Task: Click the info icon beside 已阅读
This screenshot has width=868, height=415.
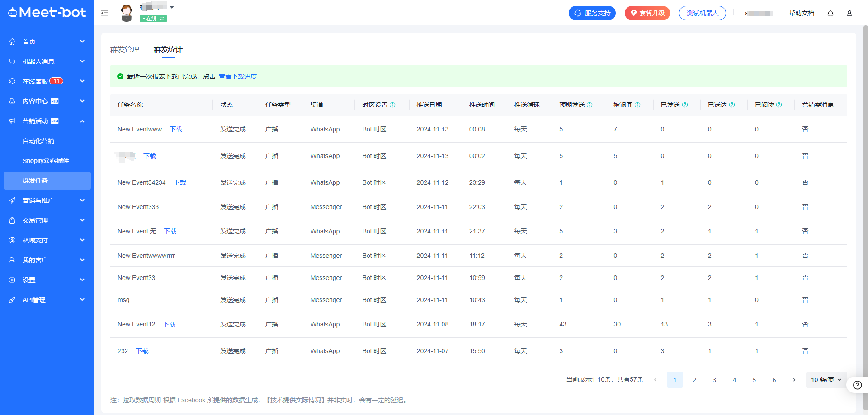Action: [x=779, y=105]
